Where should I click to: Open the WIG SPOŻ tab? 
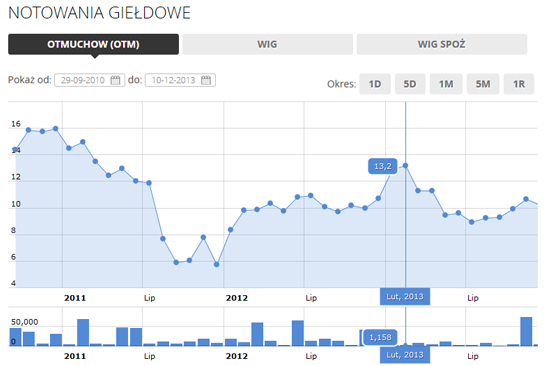click(442, 44)
